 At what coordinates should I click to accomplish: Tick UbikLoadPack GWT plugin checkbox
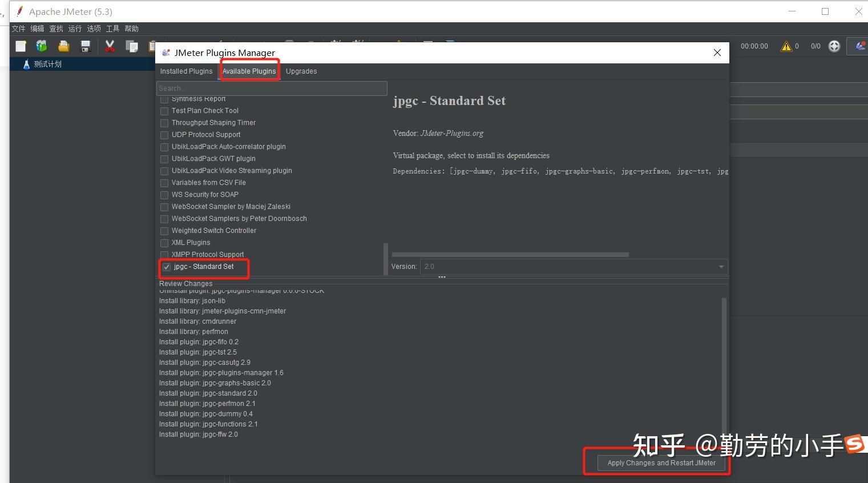pyautogui.click(x=164, y=159)
